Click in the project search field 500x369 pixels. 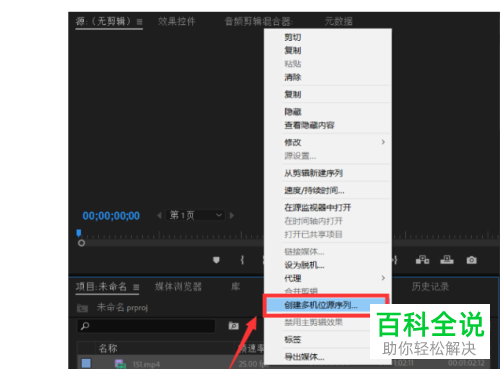tap(146, 326)
